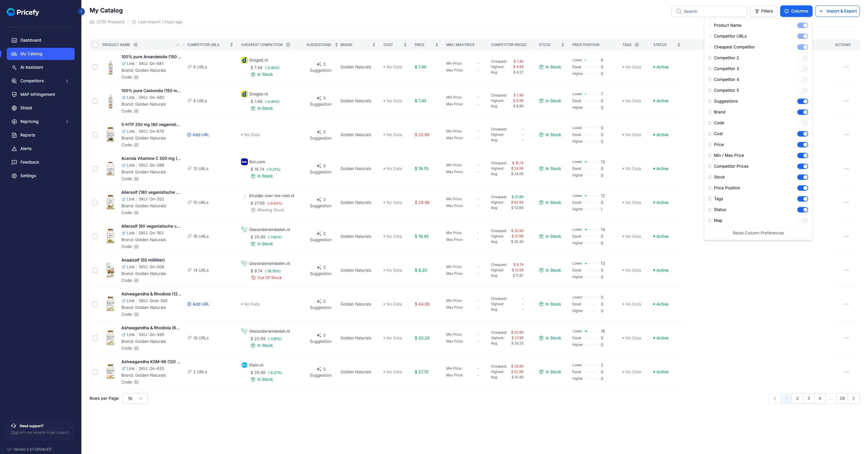Open the Shield section
868x454 pixels.
[41, 108]
